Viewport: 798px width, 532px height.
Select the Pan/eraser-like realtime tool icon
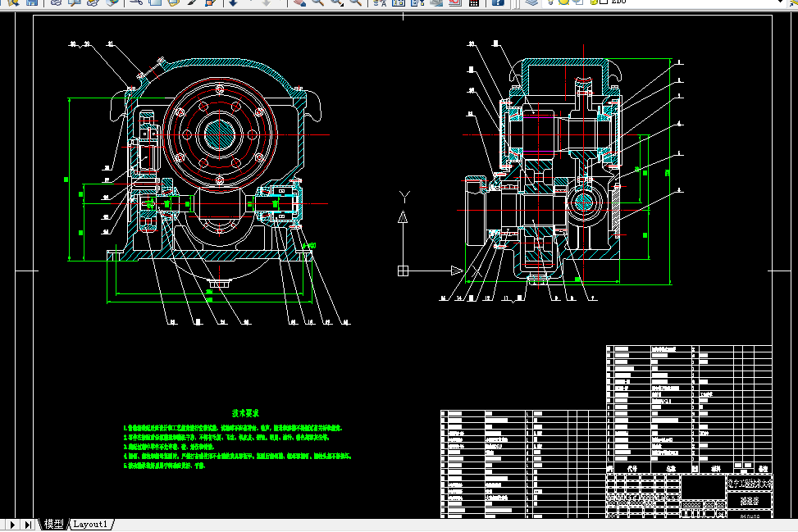[299, 2]
